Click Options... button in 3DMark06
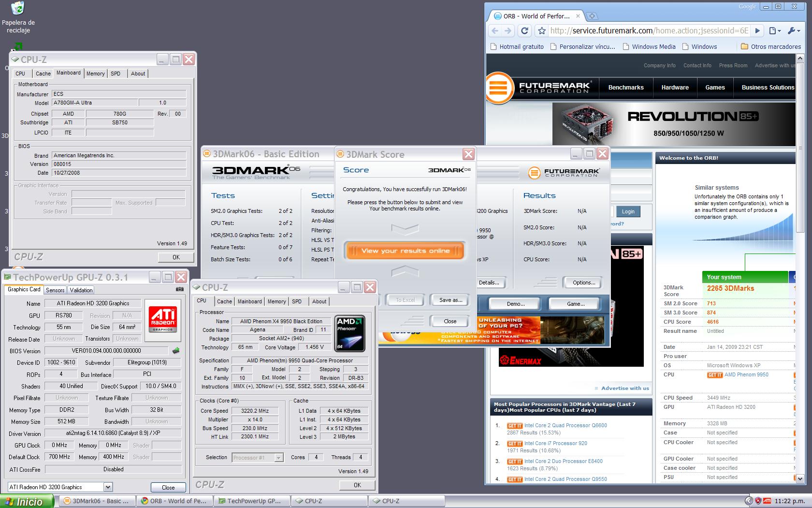The image size is (812, 508). (x=584, y=283)
